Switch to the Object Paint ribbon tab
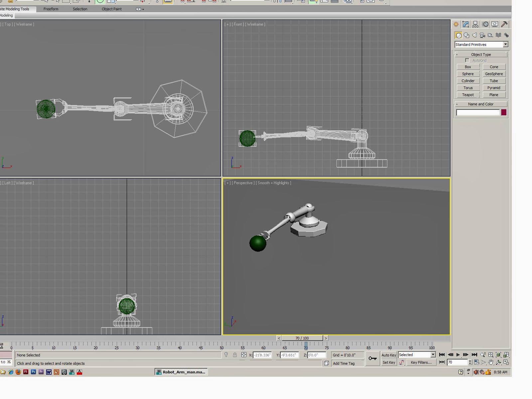The height and width of the screenshot is (399, 532). pos(112,9)
